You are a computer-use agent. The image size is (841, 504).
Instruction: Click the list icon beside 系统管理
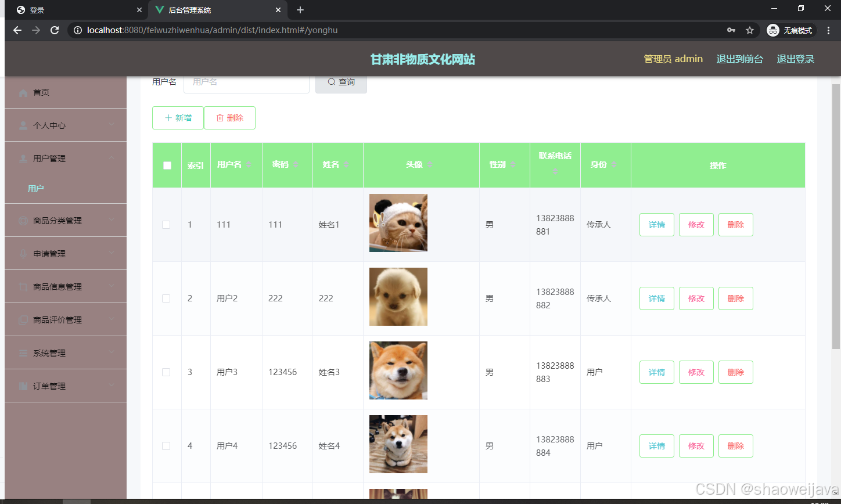(23, 353)
